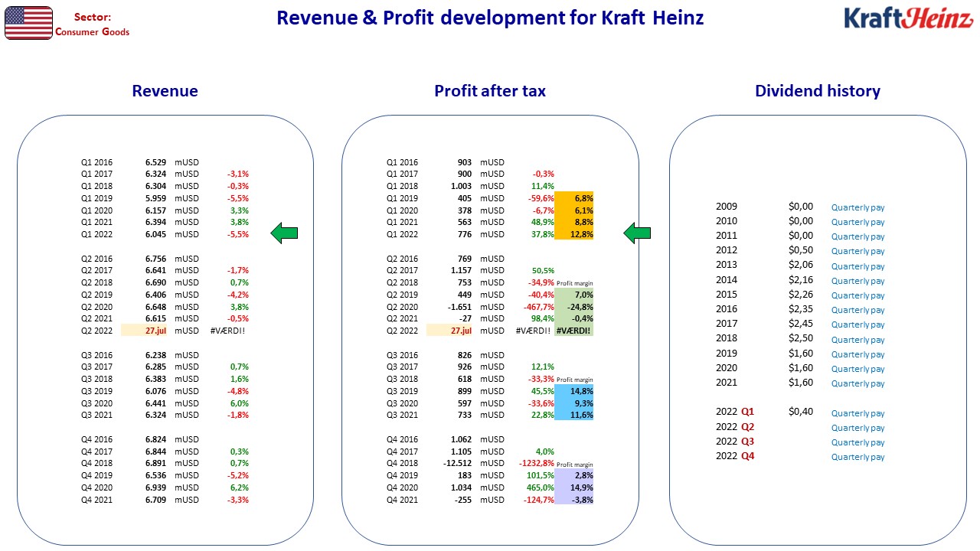Open the Quarterly pay link for 2021
Viewport: 980px width, 551px height.
click(857, 383)
